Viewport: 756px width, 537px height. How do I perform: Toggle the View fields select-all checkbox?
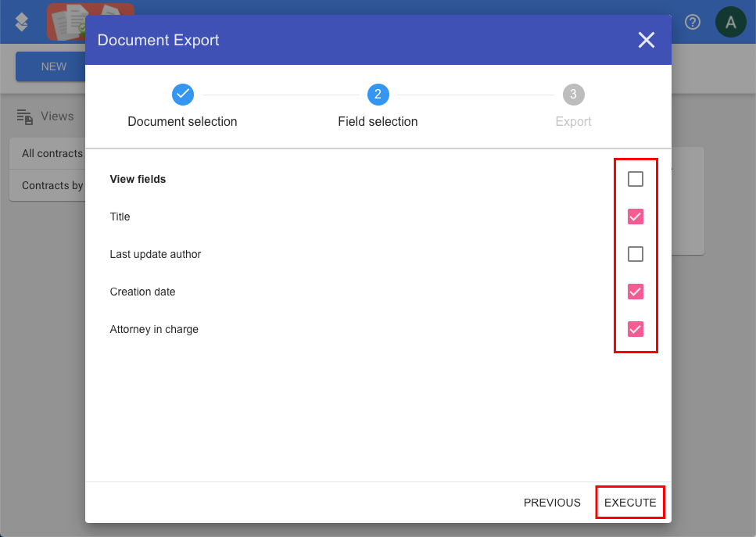pos(635,179)
